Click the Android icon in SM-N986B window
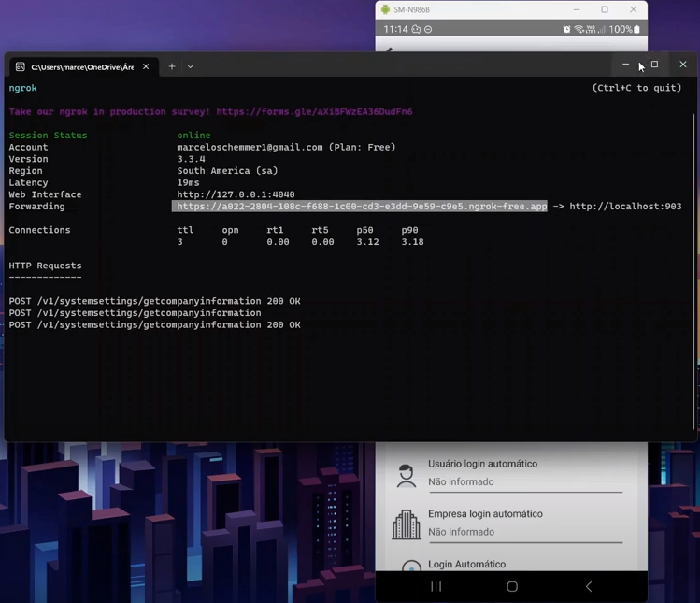The height and width of the screenshot is (603, 700). 385,9
